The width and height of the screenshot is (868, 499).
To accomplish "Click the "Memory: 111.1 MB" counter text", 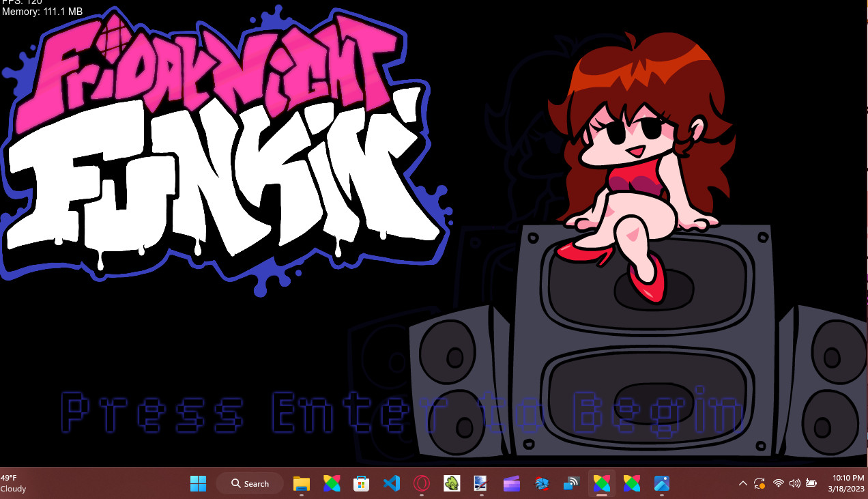I will (x=42, y=12).
